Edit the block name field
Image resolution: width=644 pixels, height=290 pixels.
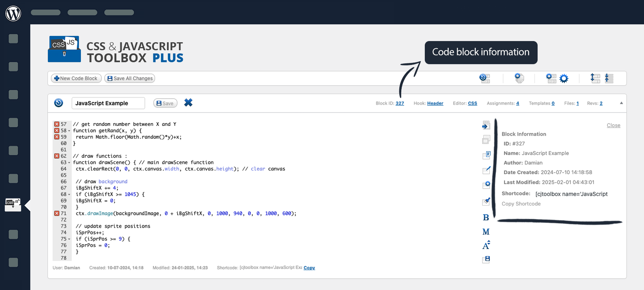pos(108,103)
